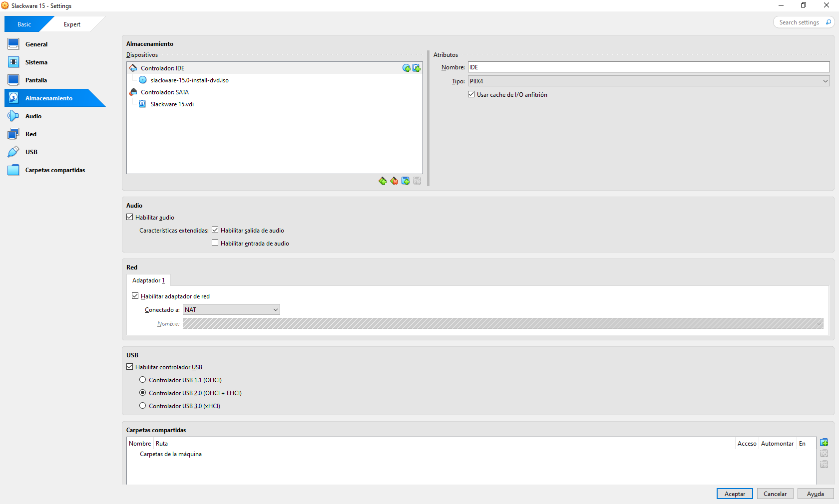
Task: Click the Almacenamiento disk icon in the sidebar
Action: tap(13, 98)
